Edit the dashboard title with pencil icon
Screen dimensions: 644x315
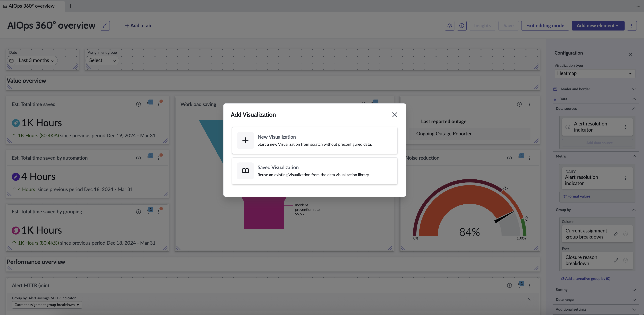(x=105, y=26)
